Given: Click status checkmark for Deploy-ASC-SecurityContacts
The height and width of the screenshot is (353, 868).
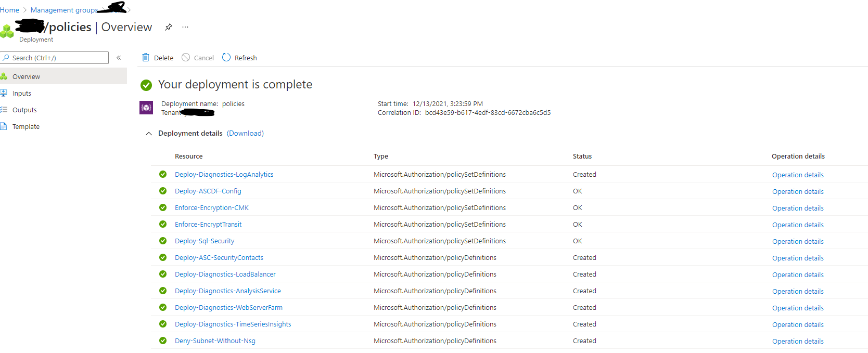Looking at the screenshot, I should click(x=163, y=257).
